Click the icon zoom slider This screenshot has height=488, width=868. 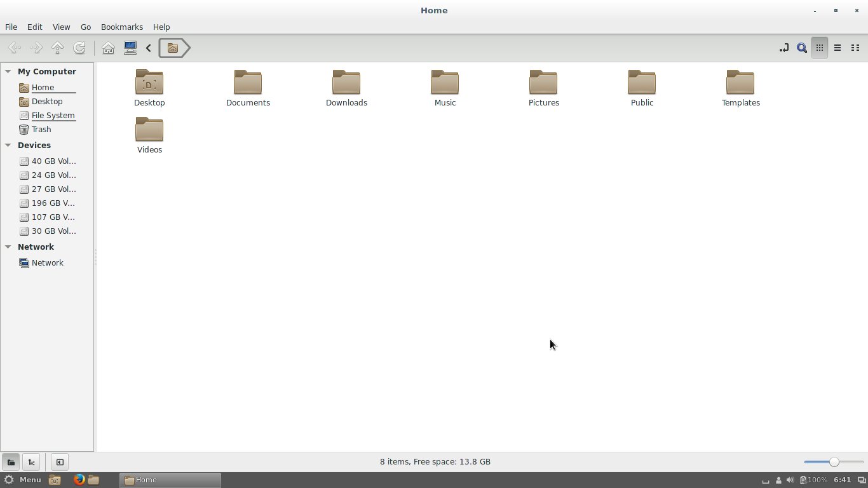pyautogui.click(x=834, y=462)
